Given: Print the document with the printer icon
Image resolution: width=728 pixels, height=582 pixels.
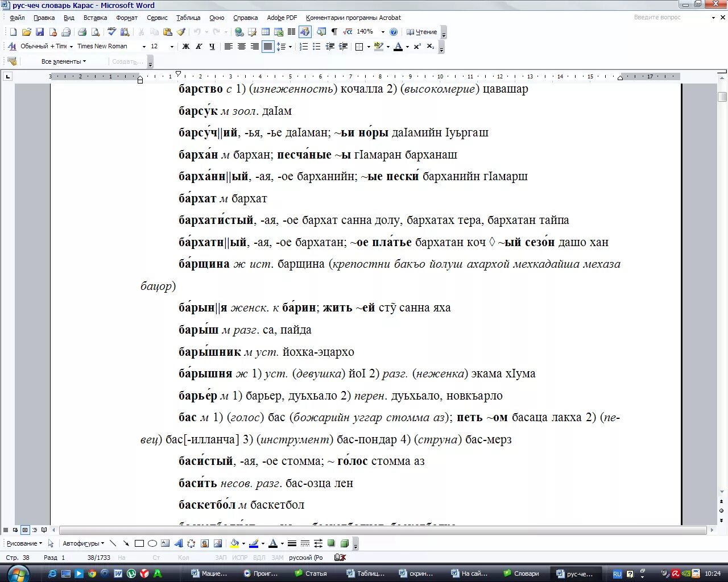Looking at the screenshot, I should point(82,32).
